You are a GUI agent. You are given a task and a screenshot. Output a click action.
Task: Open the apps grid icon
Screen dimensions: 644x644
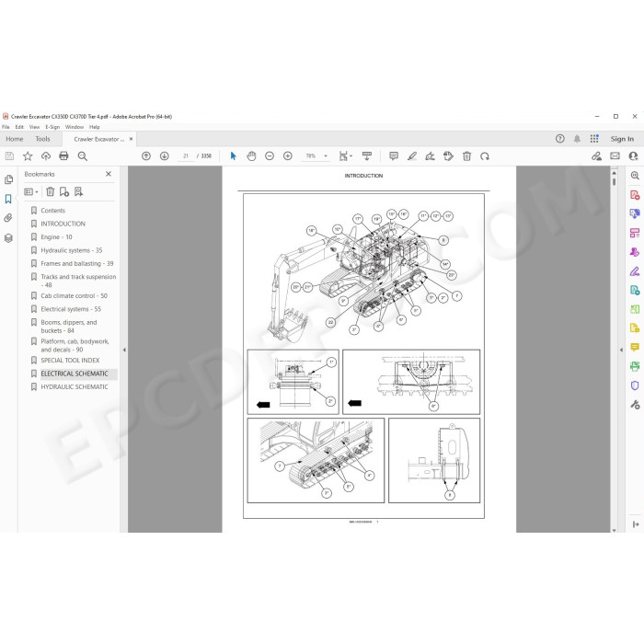coord(594,139)
